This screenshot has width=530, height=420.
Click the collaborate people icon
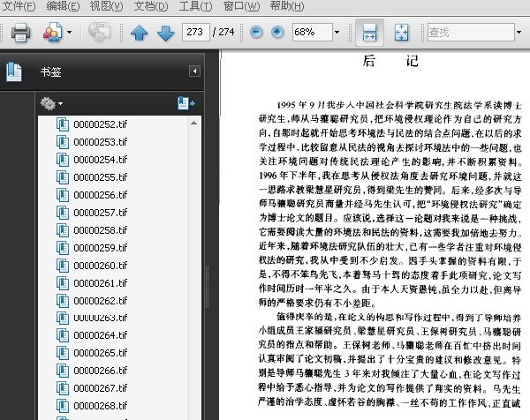click(x=53, y=33)
